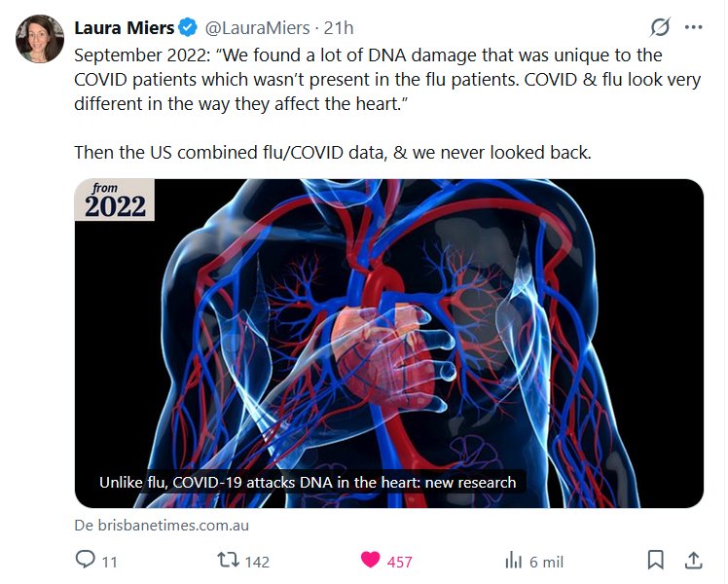Open the brisbanetimes.com.au source link
The height and width of the screenshot is (584, 728).
tap(164, 525)
